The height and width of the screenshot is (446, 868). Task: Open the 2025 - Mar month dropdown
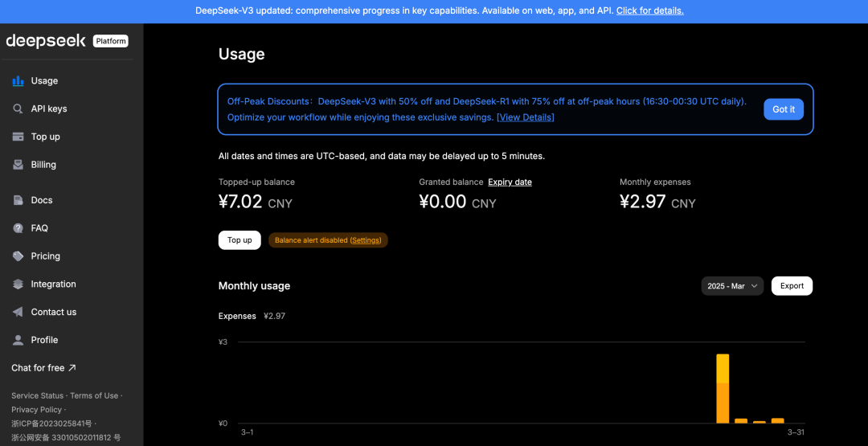click(x=732, y=286)
